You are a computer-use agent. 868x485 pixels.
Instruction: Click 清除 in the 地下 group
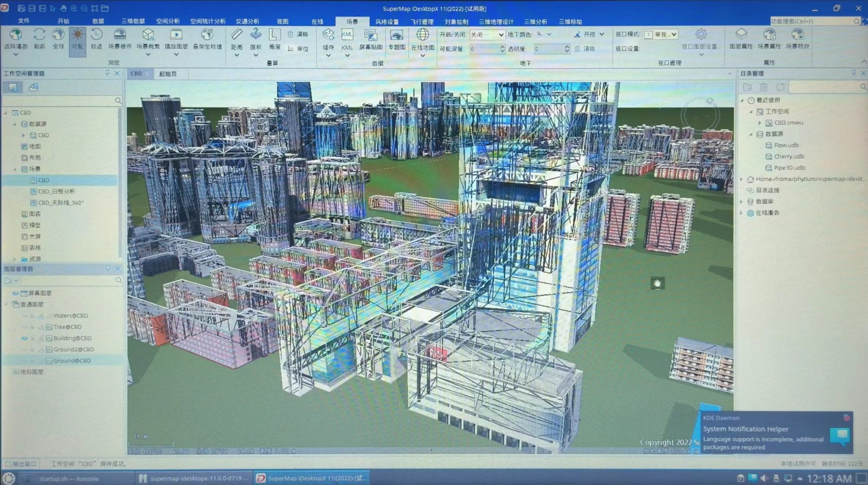[585, 49]
